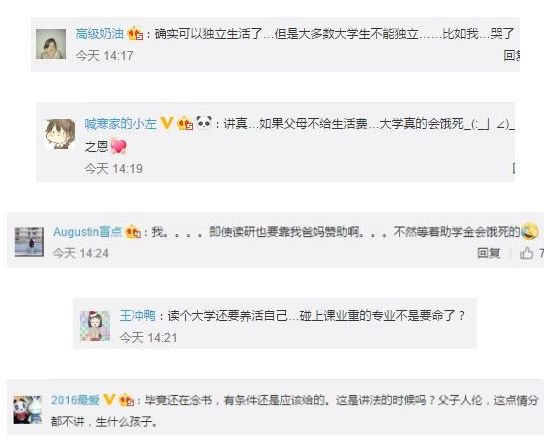Click the laughing-crying emoji in Augustin's comment
The height and width of the screenshot is (441, 555).
(x=530, y=231)
